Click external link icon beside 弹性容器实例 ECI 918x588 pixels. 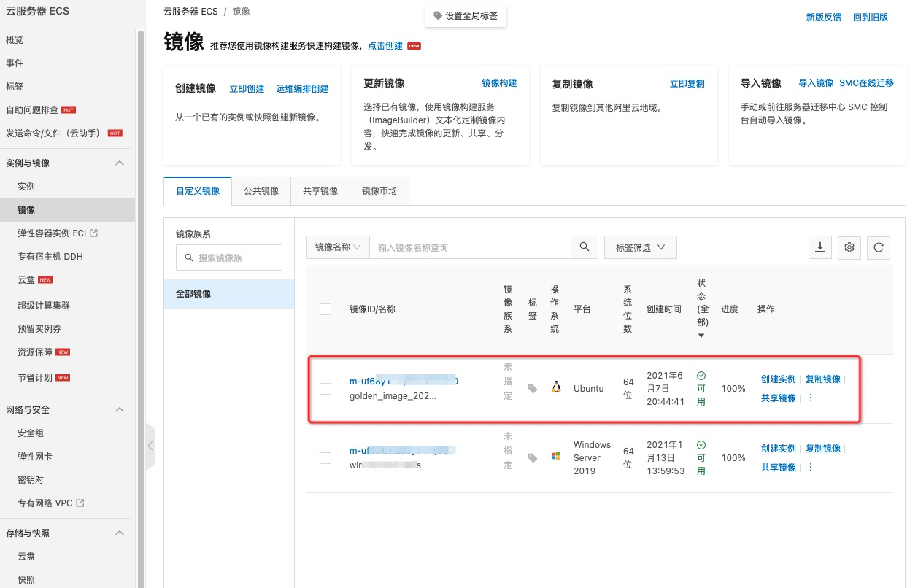coord(93,233)
